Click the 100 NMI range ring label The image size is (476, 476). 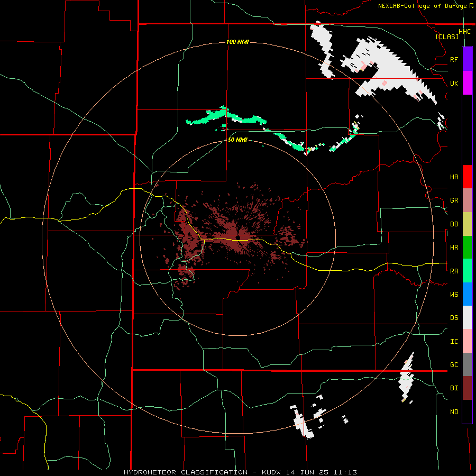pyautogui.click(x=237, y=42)
